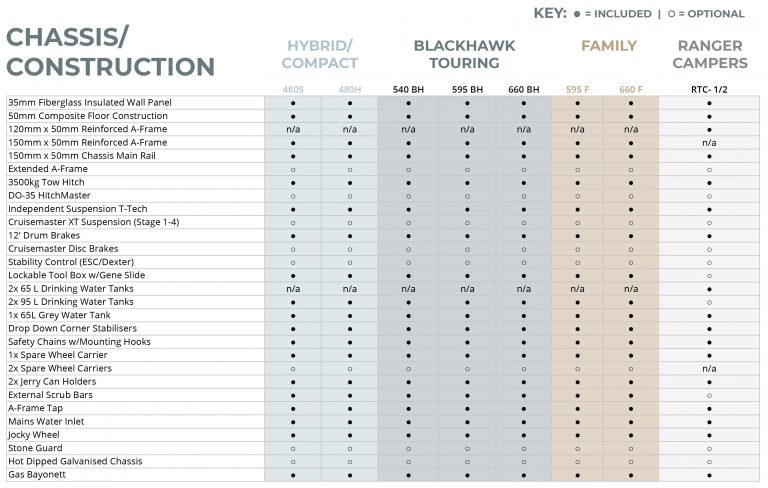Click the filled dot in the KEY legend
Viewport: 768px width, 488px height.
click(x=578, y=14)
